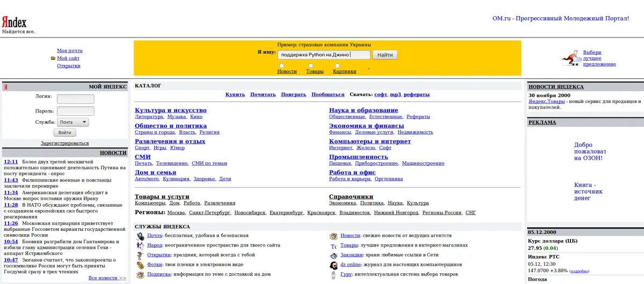Open the Выбери лучшее предложение link
Viewport: 644px width, 284px height.
599,58
